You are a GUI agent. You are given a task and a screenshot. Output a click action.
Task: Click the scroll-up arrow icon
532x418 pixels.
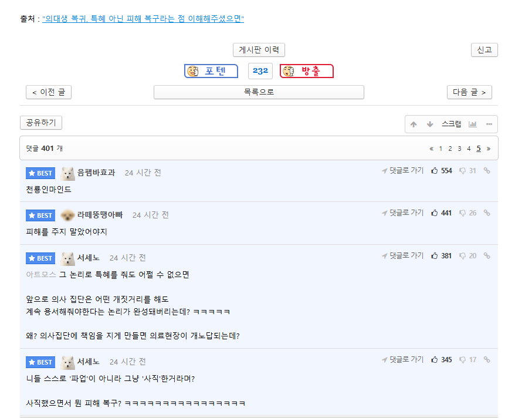pyautogui.click(x=414, y=124)
